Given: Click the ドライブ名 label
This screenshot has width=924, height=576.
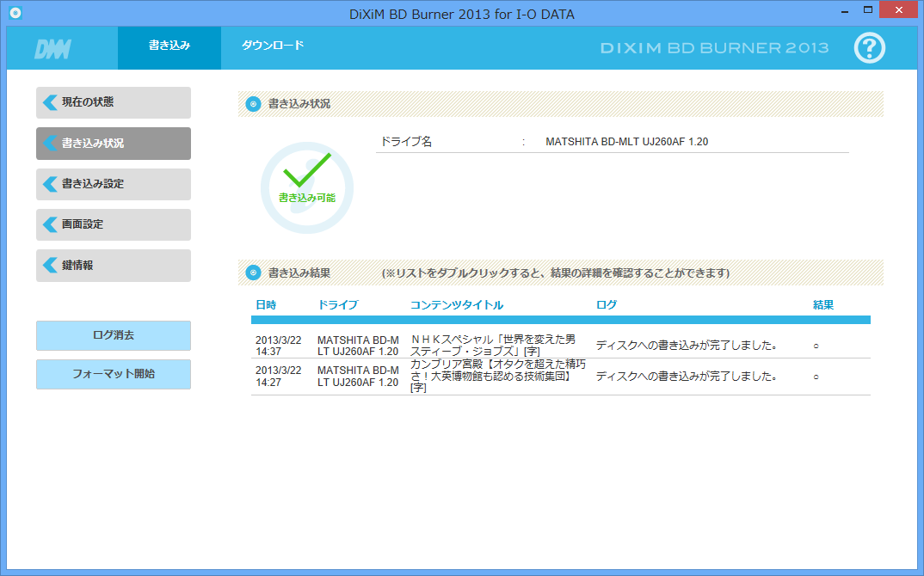Looking at the screenshot, I should click(406, 142).
